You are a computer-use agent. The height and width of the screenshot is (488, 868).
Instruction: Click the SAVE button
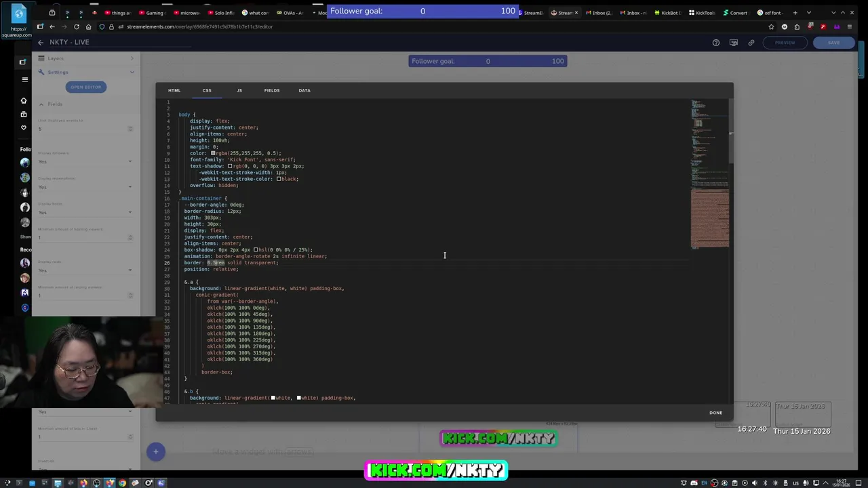[x=833, y=42]
